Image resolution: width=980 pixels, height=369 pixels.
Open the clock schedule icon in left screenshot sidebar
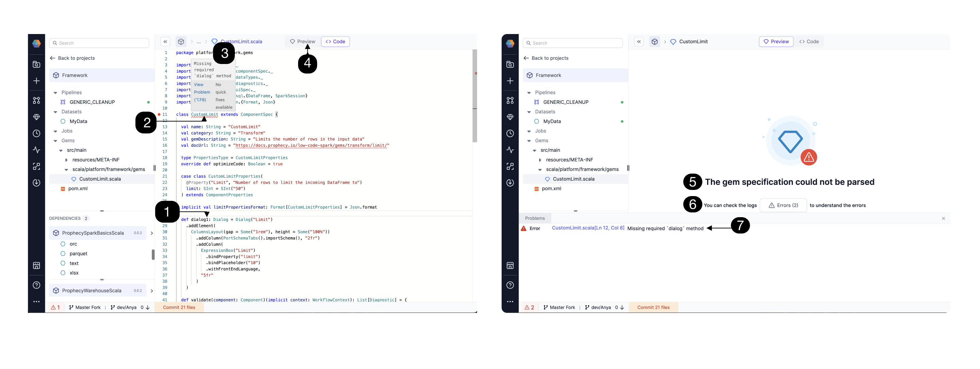(x=36, y=133)
